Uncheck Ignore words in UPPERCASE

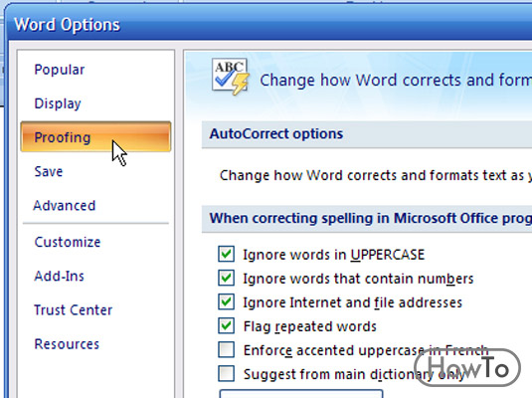227,254
